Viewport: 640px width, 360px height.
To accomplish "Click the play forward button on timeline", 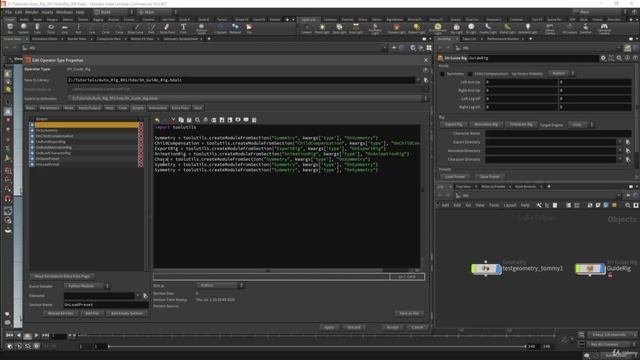I will (36, 336).
